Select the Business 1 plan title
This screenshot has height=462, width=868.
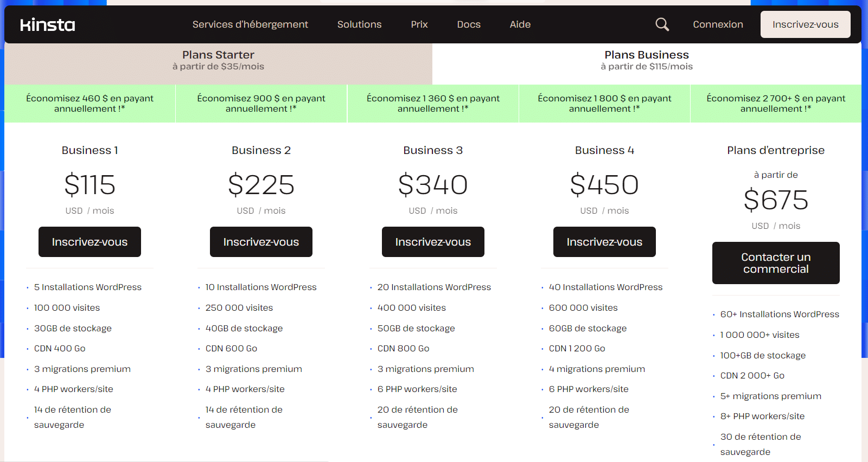point(90,150)
